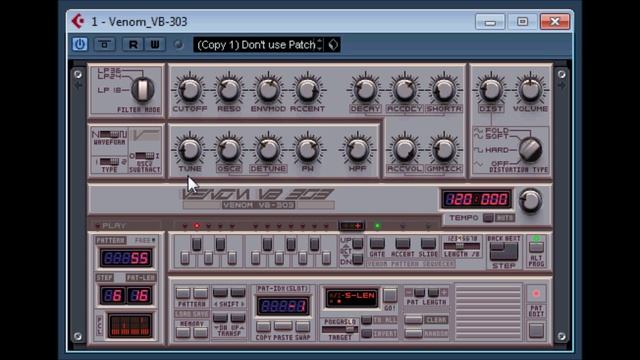
Task: Toggle the OSC2 SUBTRACT switch
Action: click(x=145, y=156)
